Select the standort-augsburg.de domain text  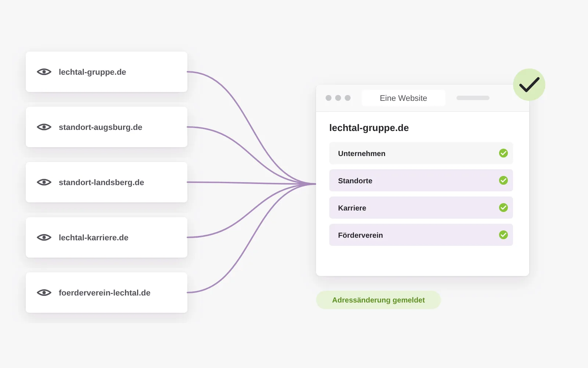click(100, 127)
